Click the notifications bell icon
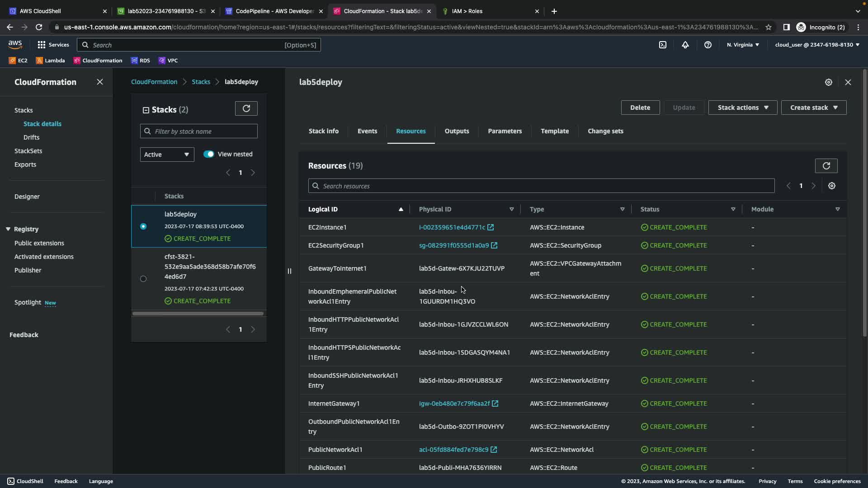The image size is (868, 488). click(x=685, y=45)
